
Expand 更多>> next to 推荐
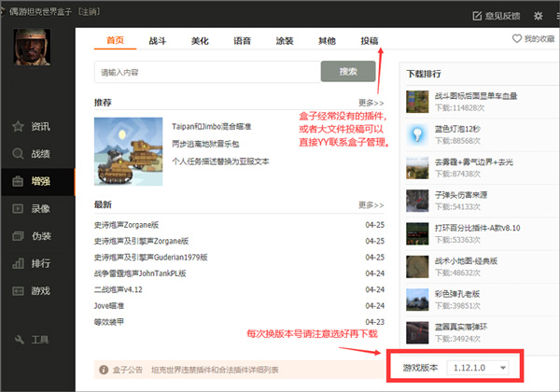pos(371,103)
